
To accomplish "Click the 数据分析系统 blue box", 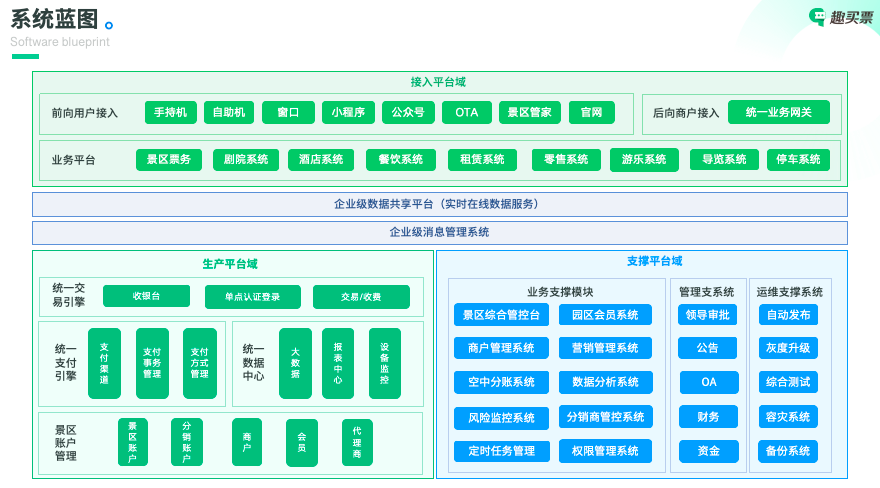I will 605,382.
